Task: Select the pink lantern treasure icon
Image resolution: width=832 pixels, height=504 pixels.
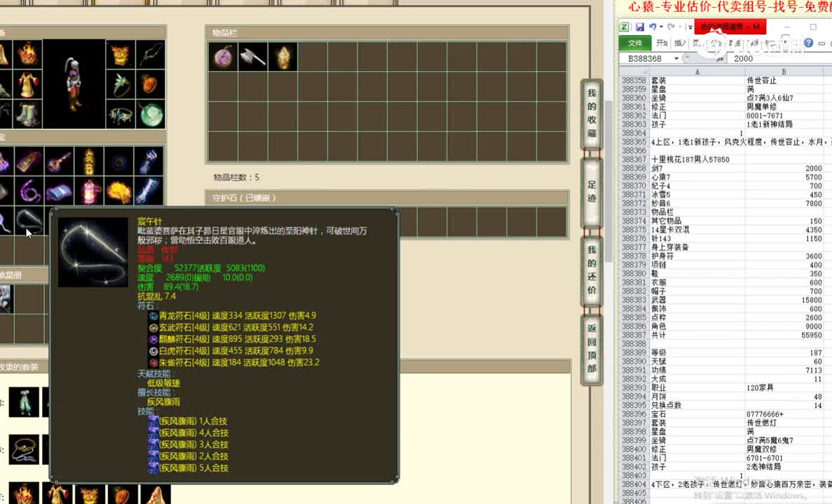Action: 89,191
